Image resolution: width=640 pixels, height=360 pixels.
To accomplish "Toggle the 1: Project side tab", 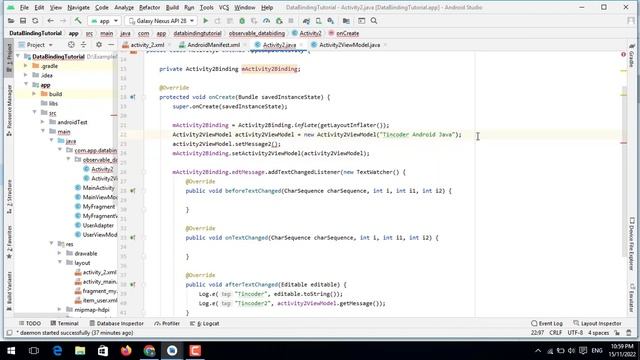I will [9, 58].
